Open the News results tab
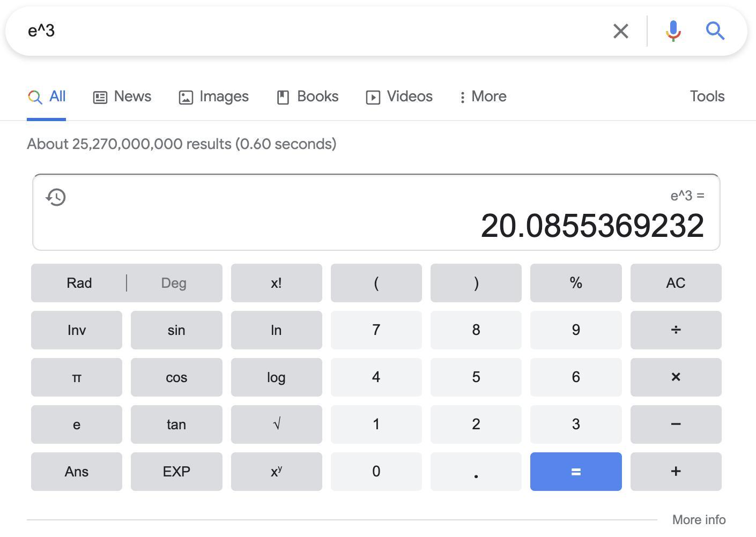756x537 pixels. [122, 96]
